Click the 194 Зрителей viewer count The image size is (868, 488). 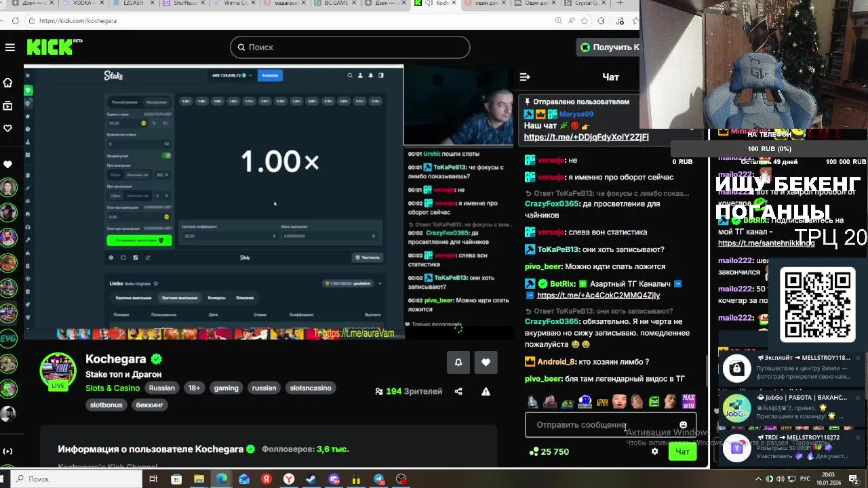408,392
